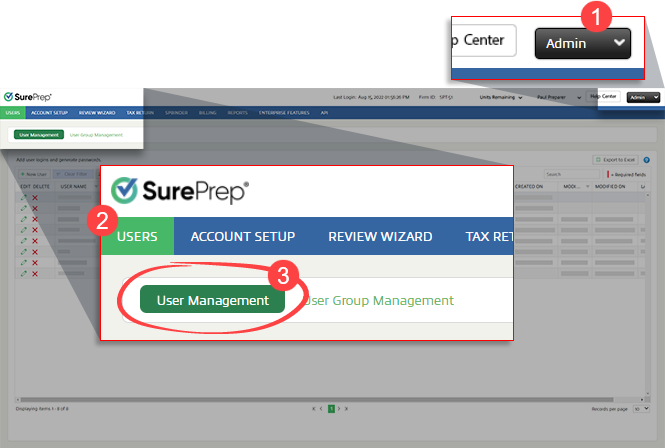Jump to the last page of the pager
This screenshot has width=665, height=448.
(x=346, y=409)
